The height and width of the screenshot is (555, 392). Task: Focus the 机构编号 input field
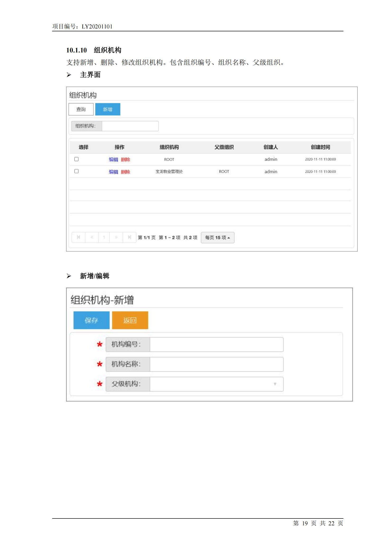coord(217,345)
